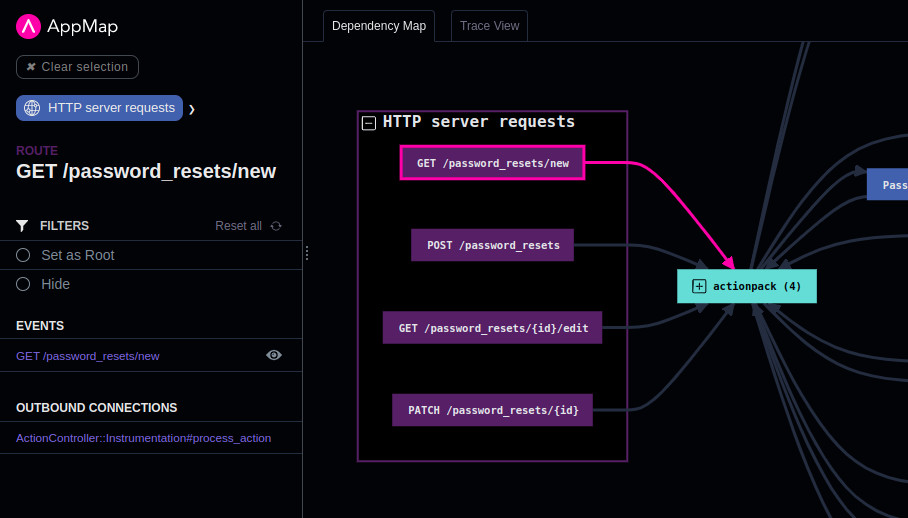Click the Reset all link
Image resolution: width=908 pixels, height=518 pixels.
(x=239, y=226)
